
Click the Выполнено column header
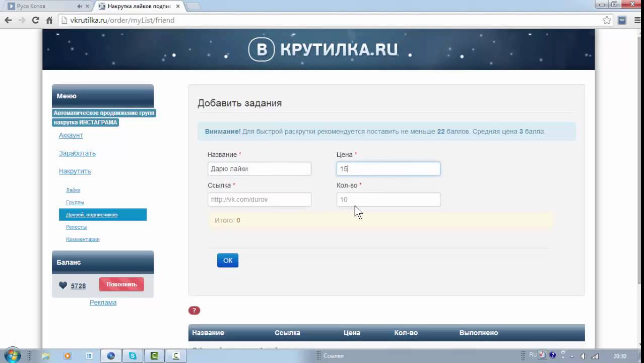tap(479, 333)
